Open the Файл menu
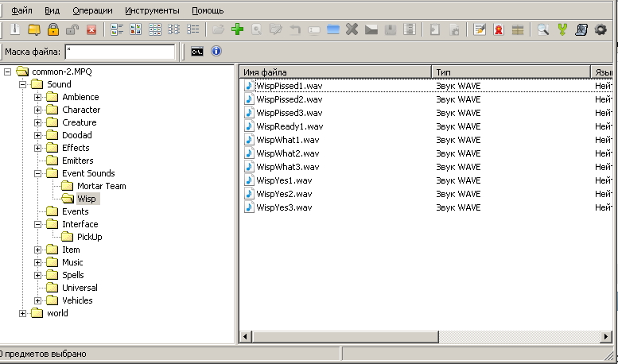The width and height of the screenshot is (618, 364). pyautogui.click(x=21, y=10)
